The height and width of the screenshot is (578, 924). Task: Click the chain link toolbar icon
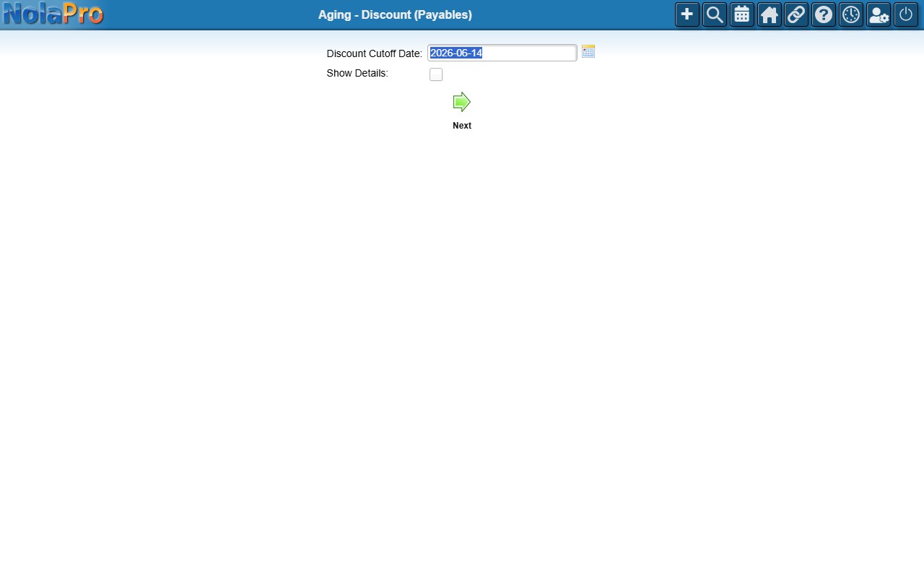796,14
